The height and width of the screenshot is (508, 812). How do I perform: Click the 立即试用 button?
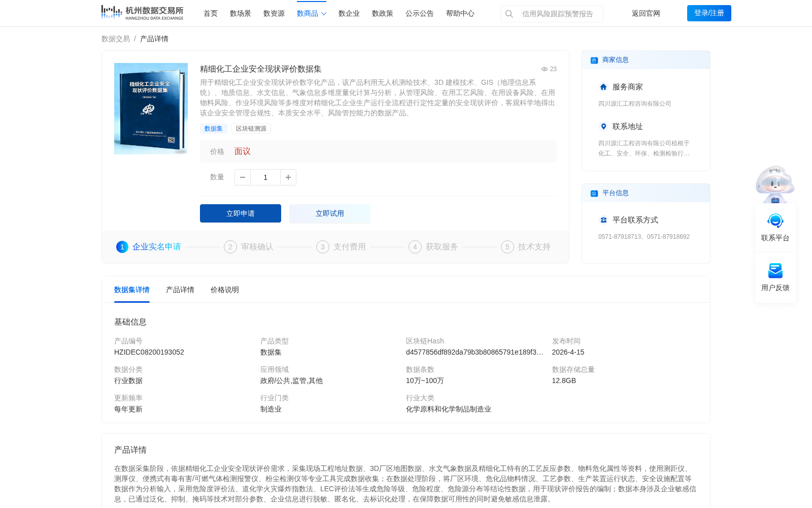point(330,213)
